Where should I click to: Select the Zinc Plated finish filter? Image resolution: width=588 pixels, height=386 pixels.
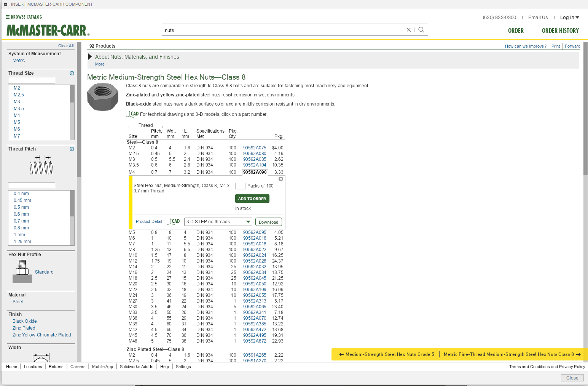(24, 328)
